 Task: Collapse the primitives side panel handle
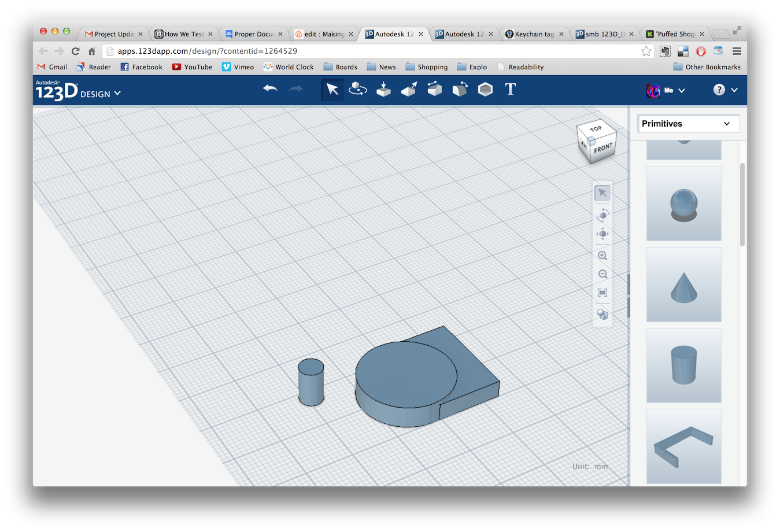629,296
